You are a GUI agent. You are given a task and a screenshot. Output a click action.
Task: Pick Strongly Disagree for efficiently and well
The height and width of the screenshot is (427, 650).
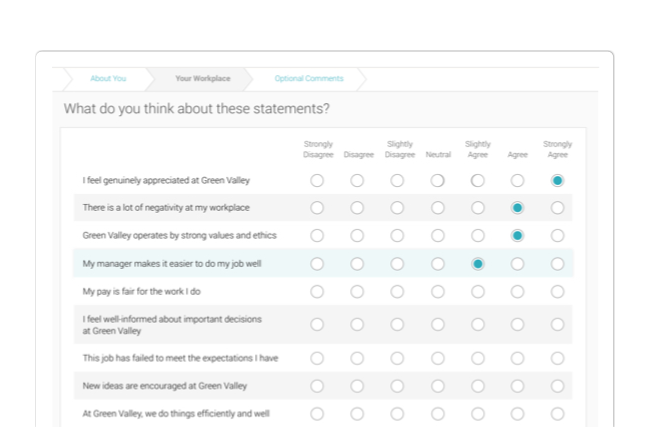click(317, 414)
